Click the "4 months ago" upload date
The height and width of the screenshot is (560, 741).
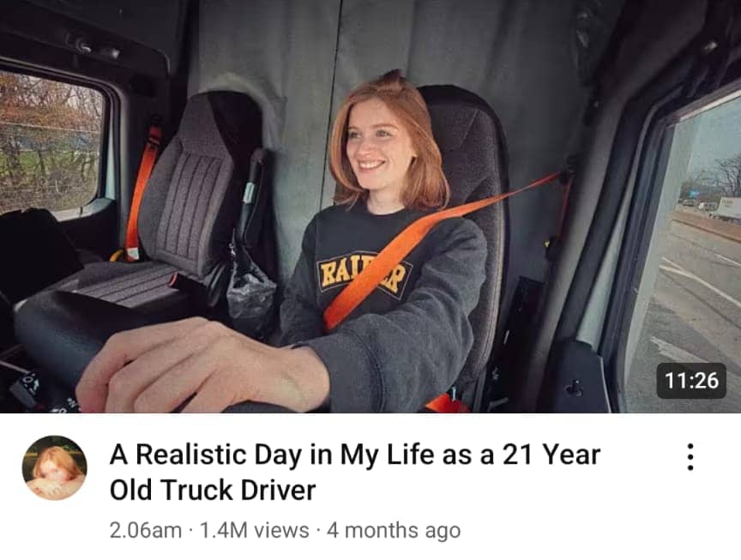coord(394,530)
